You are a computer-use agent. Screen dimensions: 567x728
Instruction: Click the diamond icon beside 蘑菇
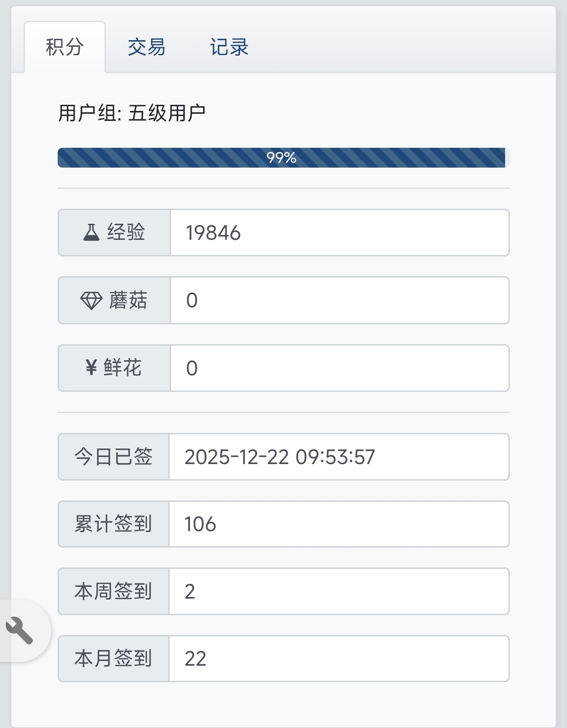93,300
